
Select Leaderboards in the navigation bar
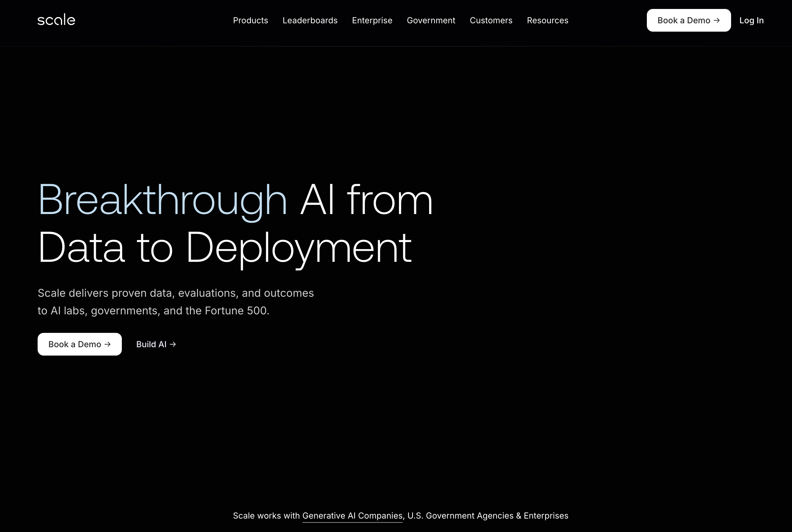310,20
